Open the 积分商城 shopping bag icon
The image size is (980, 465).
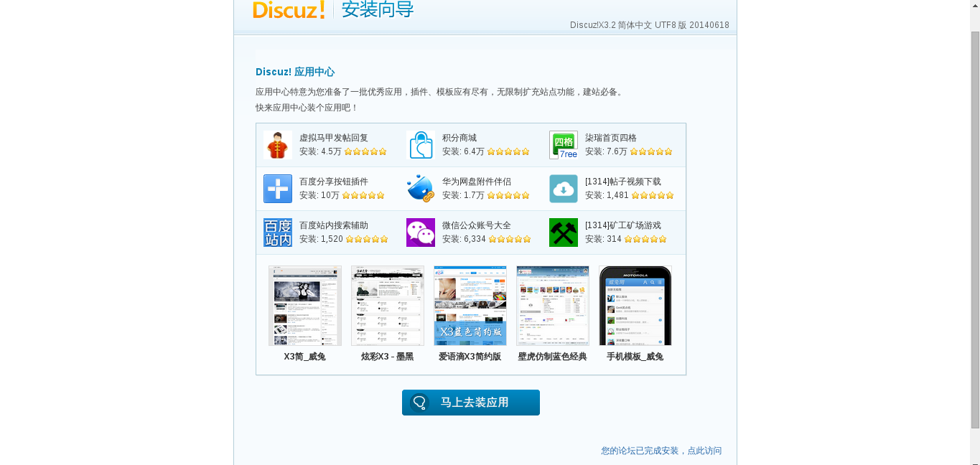(x=421, y=145)
